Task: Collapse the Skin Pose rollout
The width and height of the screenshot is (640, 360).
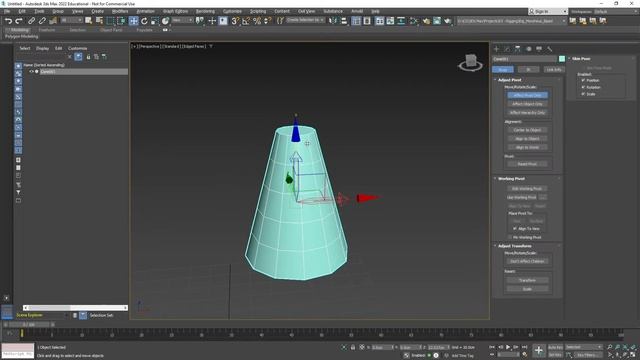Action: click(580, 59)
